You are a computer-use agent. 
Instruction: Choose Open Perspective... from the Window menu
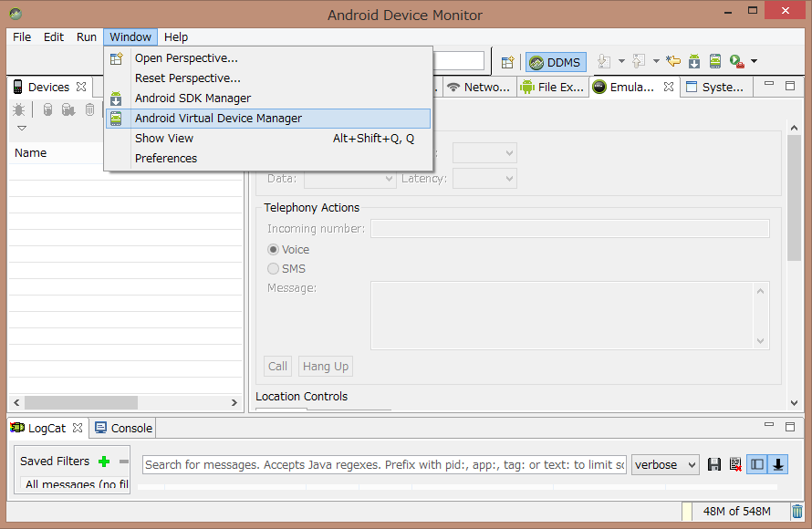268,58
